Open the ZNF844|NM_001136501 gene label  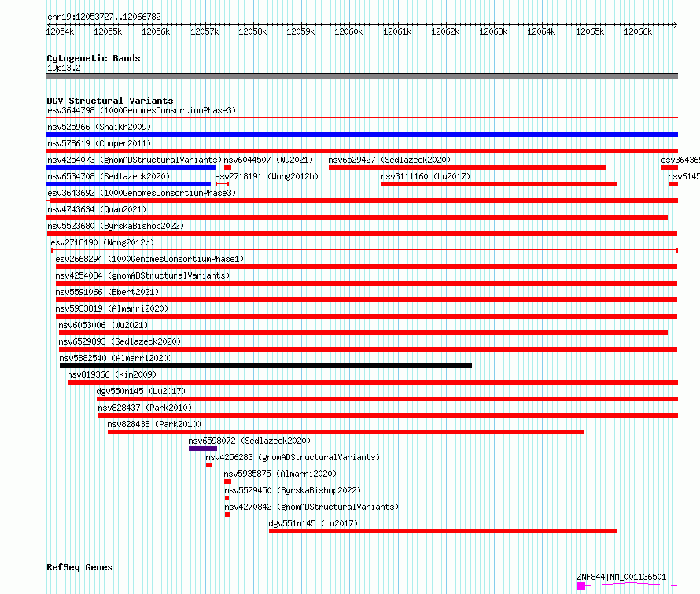click(621, 577)
